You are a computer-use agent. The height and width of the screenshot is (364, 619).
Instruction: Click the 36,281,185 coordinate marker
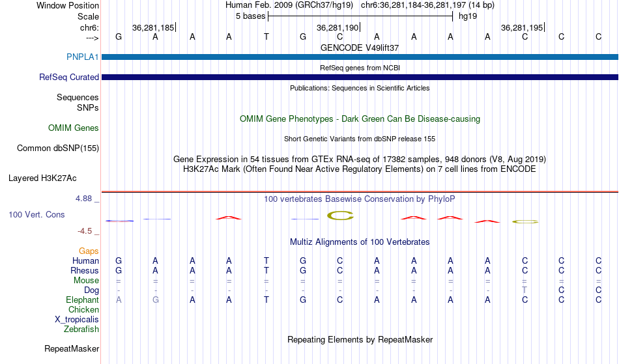point(153,27)
